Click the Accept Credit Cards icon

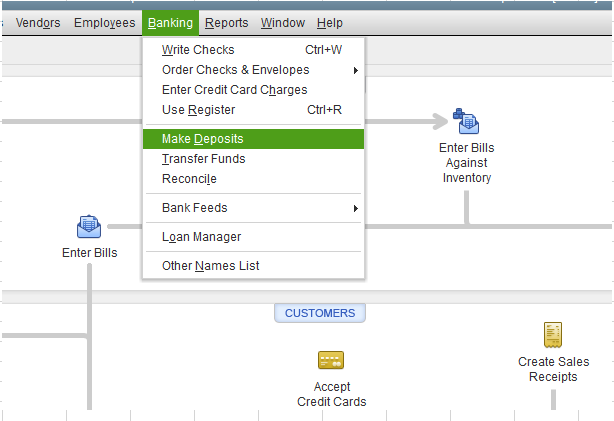point(331,360)
